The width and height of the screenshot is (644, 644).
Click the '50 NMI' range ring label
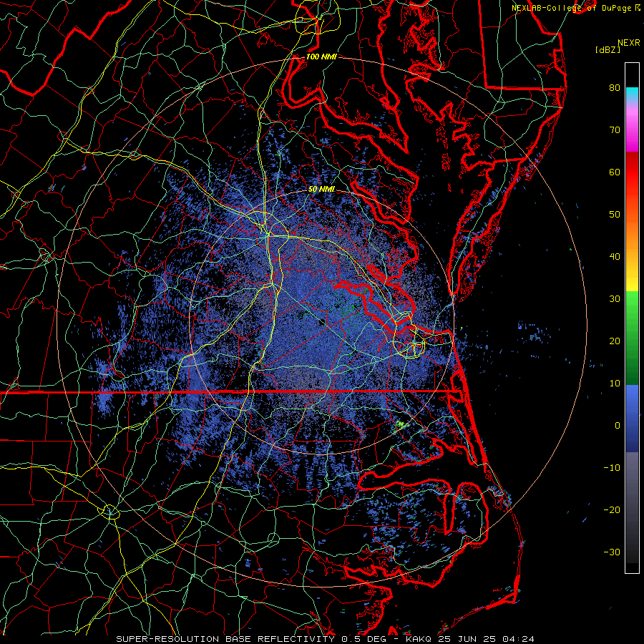[321, 190]
